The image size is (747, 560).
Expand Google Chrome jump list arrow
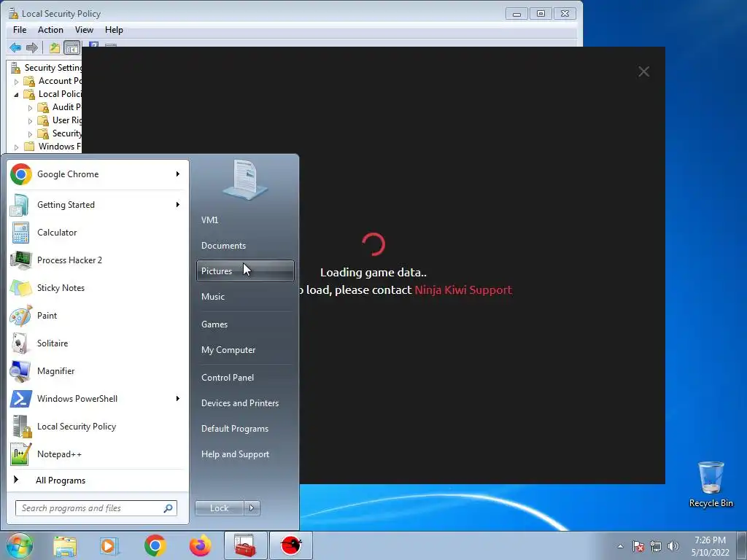pyautogui.click(x=178, y=174)
